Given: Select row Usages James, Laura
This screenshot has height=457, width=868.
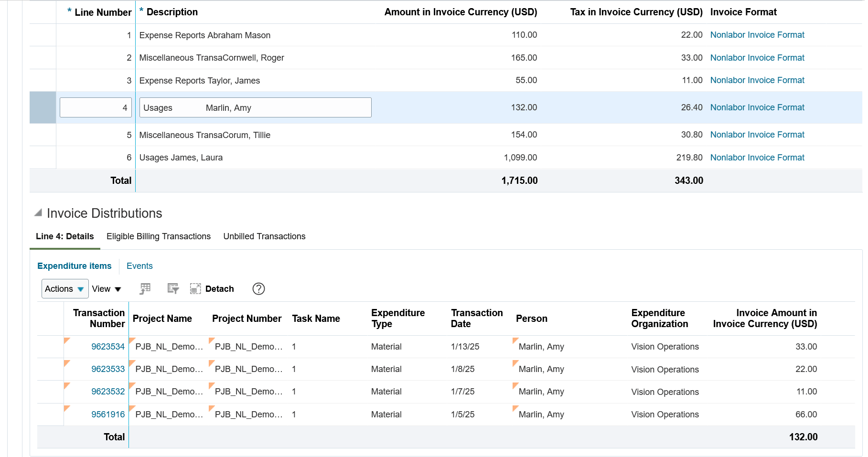Looking at the screenshot, I should pyautogui.click(x=446, y=158).
